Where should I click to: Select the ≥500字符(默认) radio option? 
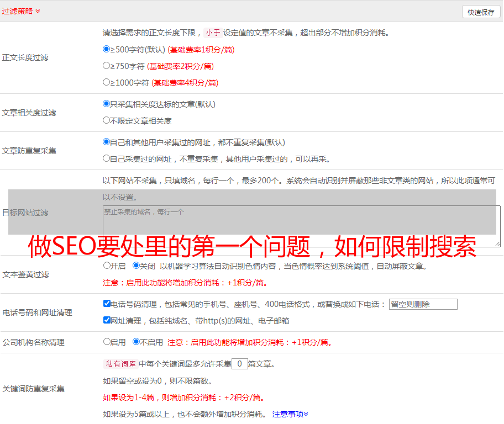pos(107,49)
